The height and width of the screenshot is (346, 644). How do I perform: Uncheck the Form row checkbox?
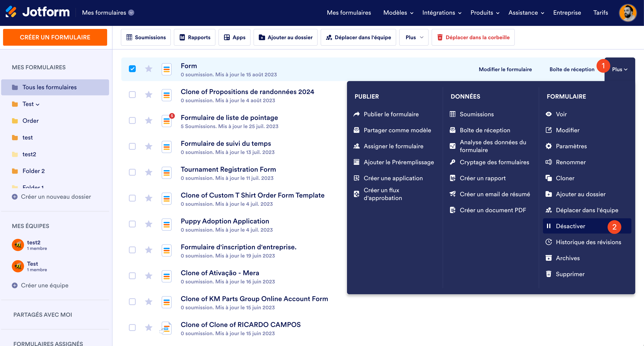(x=132, y=69)
